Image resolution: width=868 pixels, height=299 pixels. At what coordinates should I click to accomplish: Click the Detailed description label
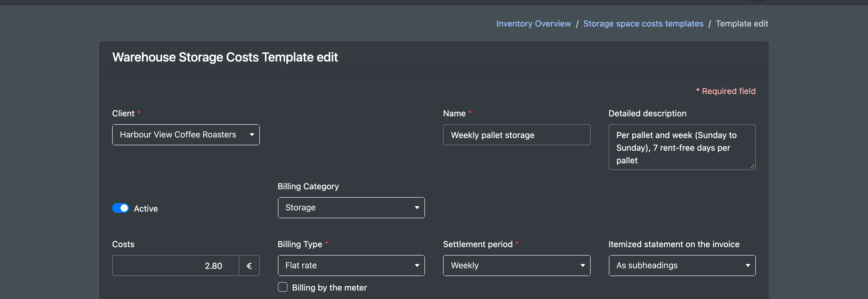tap(647, 113)
